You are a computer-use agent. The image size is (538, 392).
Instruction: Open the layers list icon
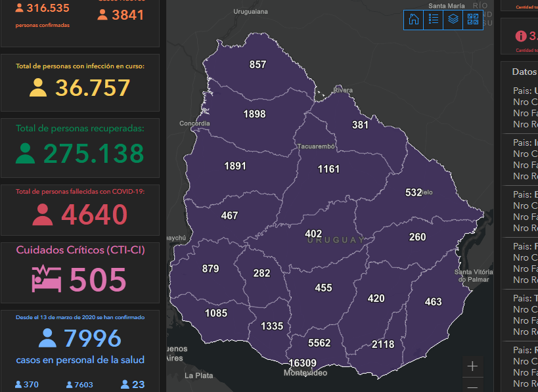[453, 20]
